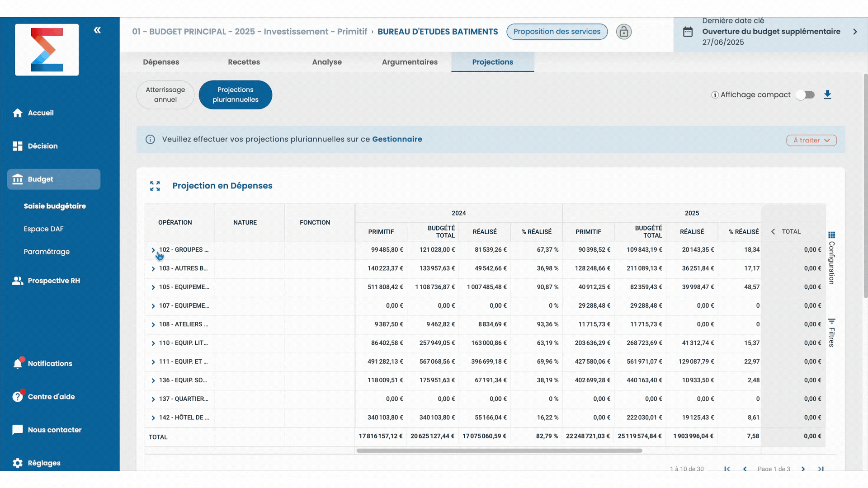Open the À traiter status dropdown
The height and width of the screenshot is (488, 868).
[x=811, y=140]
